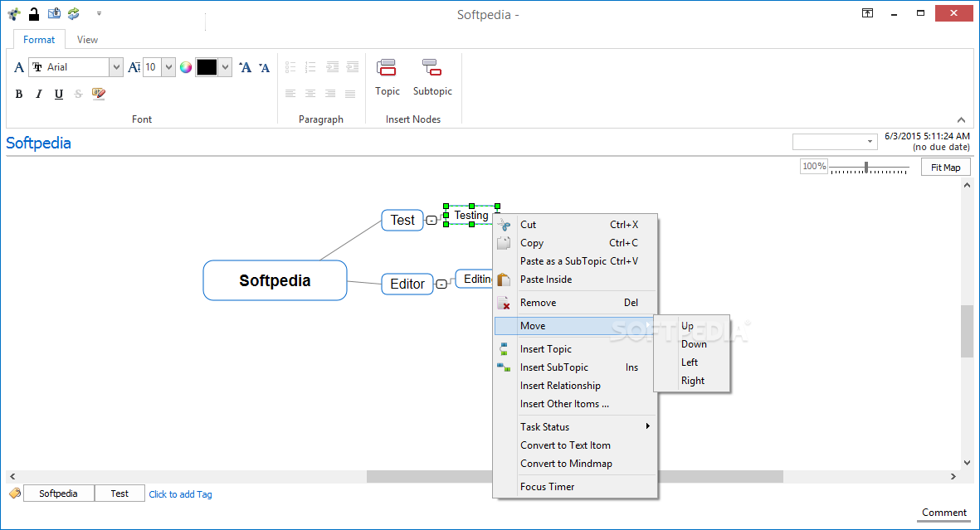
Task: Choose Insert SubTopic in context menu
Action: [x=576, y=367]
